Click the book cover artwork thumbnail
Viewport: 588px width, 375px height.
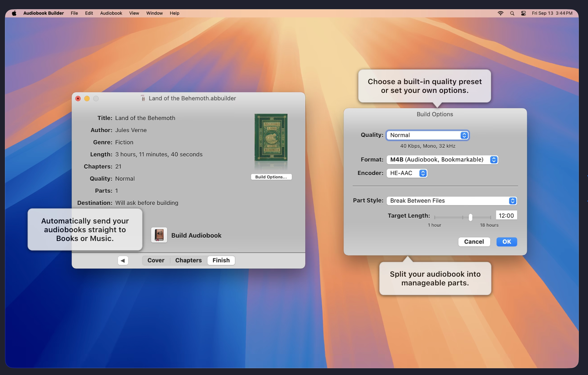(x=271, y=137)
